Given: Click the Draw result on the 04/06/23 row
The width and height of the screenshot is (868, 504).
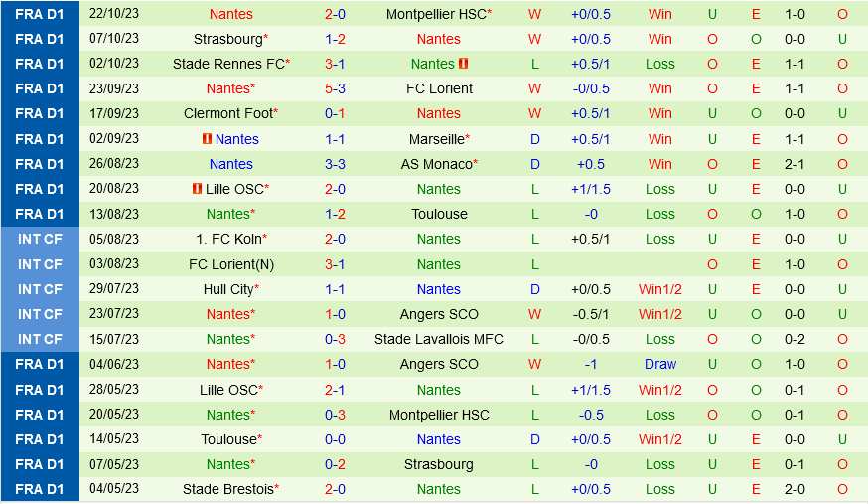Looking at the screenshot, I should pos(659,364).
